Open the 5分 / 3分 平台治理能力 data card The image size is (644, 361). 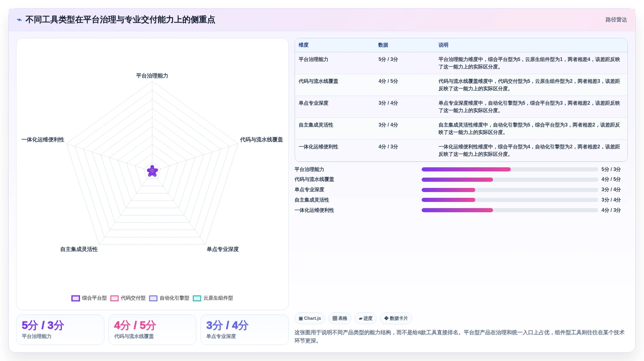60,330
